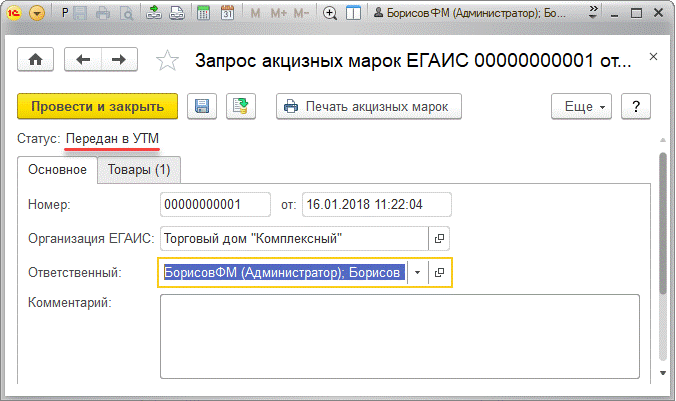Click the Номер input field

click(x=215, y=204)
